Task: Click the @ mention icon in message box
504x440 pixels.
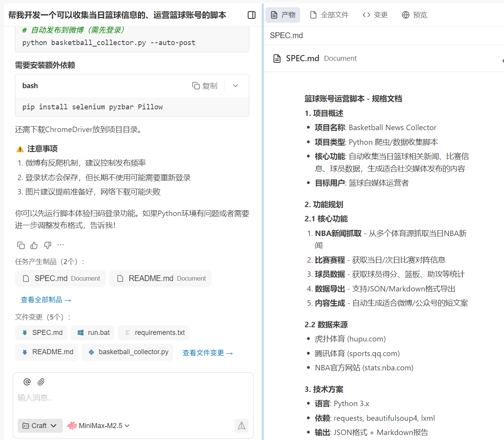Action: click(27, 381)
